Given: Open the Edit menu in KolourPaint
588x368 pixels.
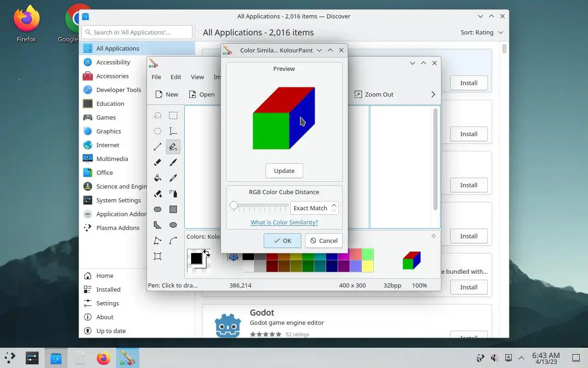Looking at the screenshot, I should click(176, 77).
